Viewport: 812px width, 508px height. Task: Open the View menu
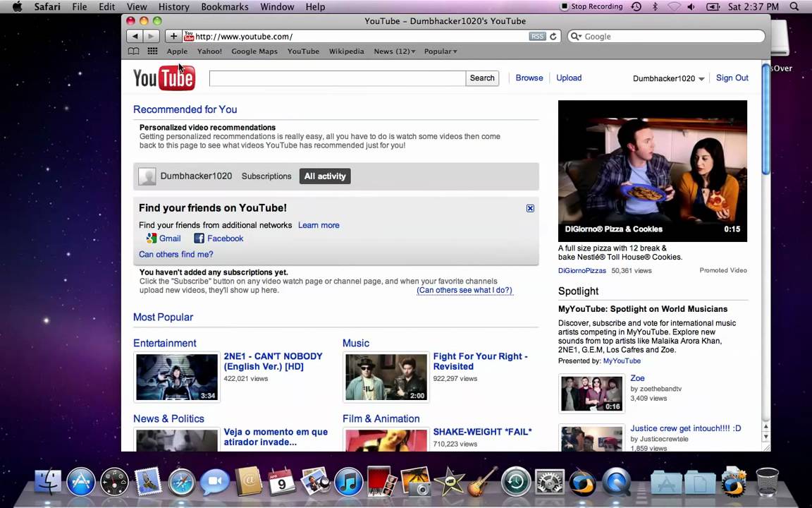pos(137,7)
